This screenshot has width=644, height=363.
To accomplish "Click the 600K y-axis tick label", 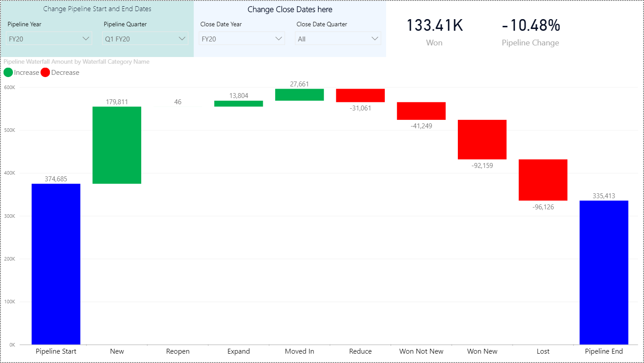I will click(10, 87).
